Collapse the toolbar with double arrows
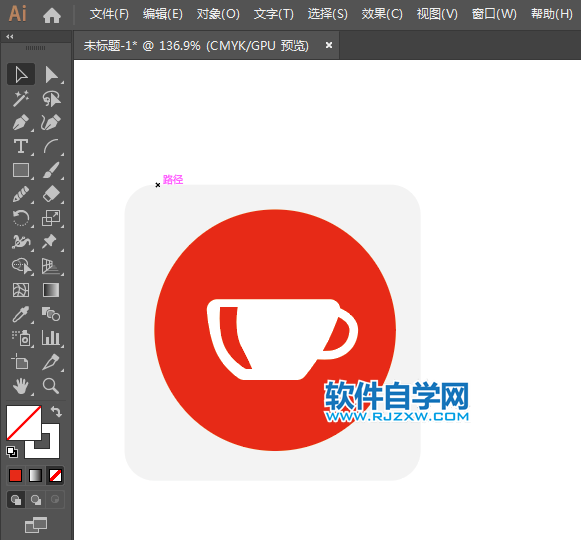The width and height of the screenshot is (581, 540). tap(10, 36)
